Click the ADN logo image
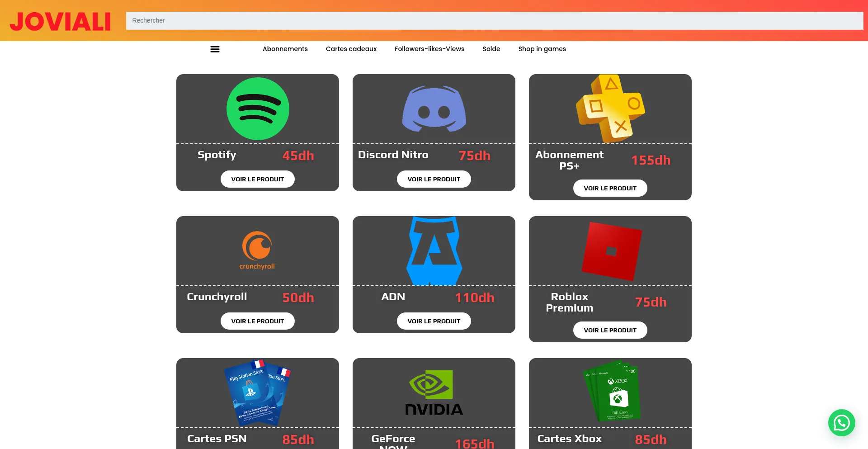Image resolution: width=868 pixels, height=449 pixels. pos(434,250)
